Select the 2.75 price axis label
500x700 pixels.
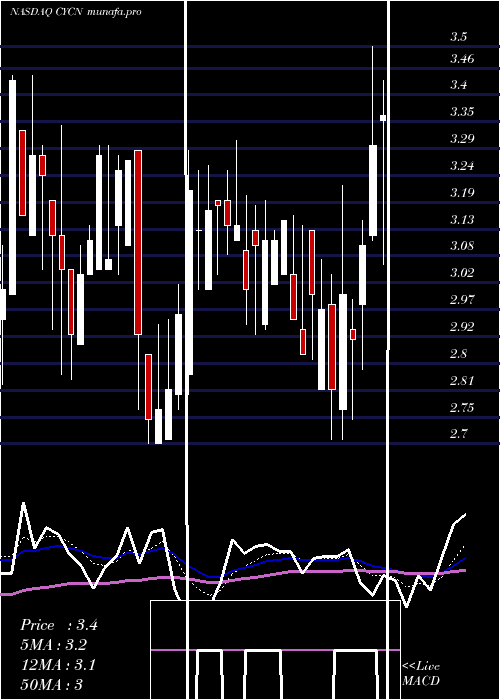(x=462, y=407)
